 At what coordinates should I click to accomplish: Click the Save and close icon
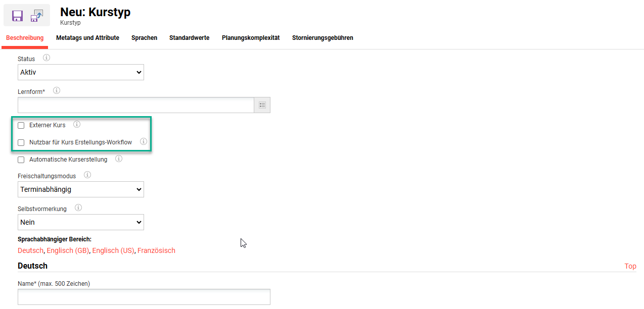(x=37, y=16)
